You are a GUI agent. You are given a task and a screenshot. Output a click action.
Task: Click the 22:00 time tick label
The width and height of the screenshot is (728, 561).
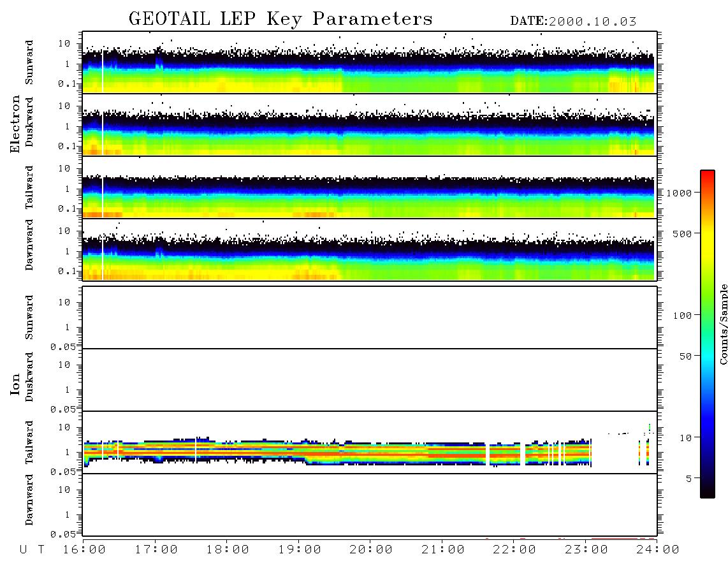pyautogui.click(x=514, y=550)
